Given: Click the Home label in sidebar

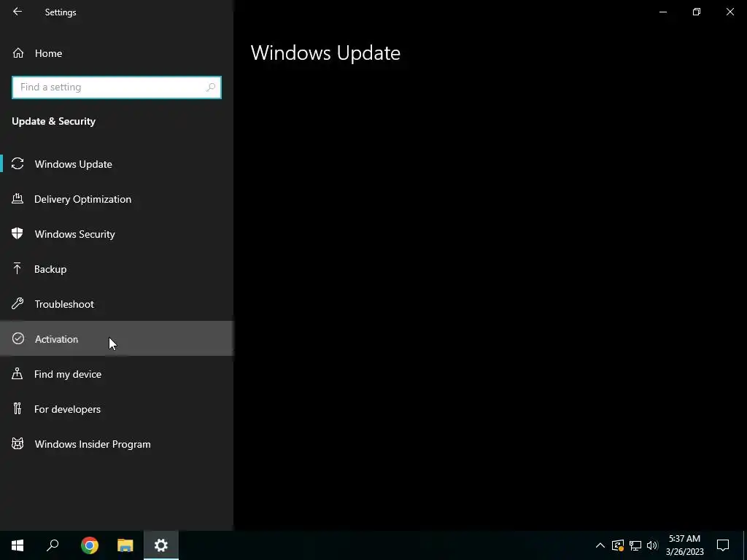Looking at the screenshot, I should tap(48, 53).
